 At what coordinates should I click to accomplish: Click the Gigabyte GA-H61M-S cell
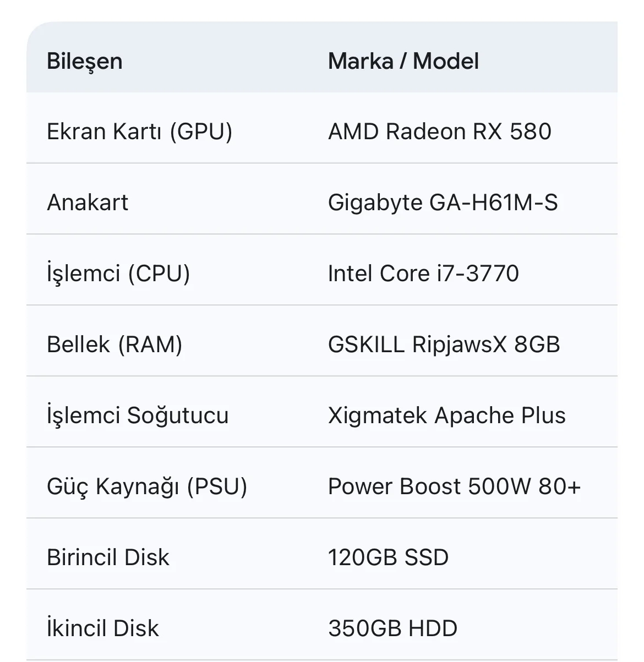point(443,203)
